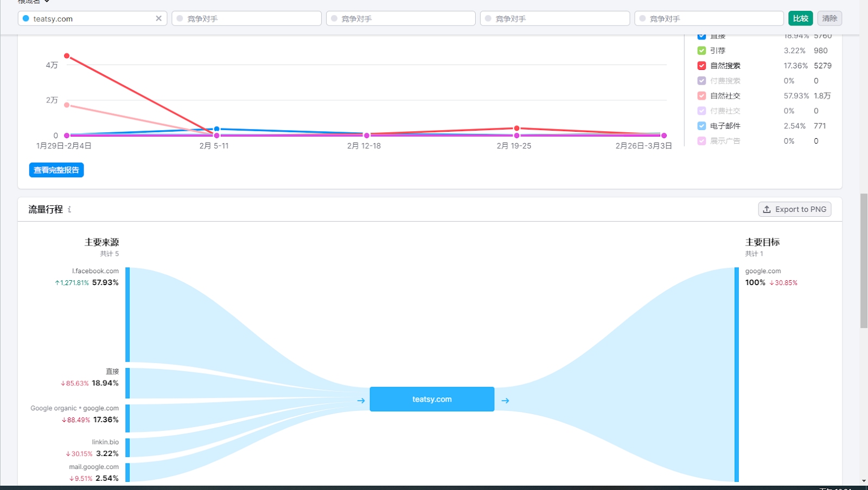The height and width of the screenshot is (490, 868).
Task: Open 查看完整报告 full report
Action: 56,170
